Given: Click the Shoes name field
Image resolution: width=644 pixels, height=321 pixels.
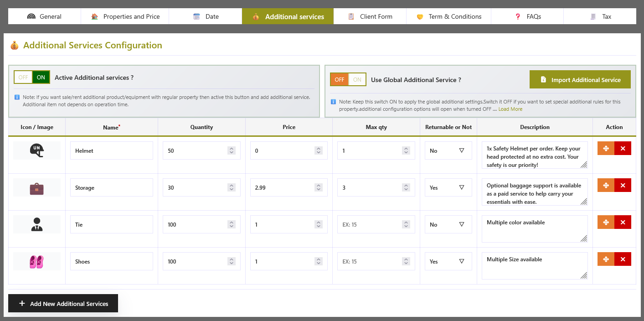Looking at the screenshot, I should pyautogui.click(x=112, y=261).
